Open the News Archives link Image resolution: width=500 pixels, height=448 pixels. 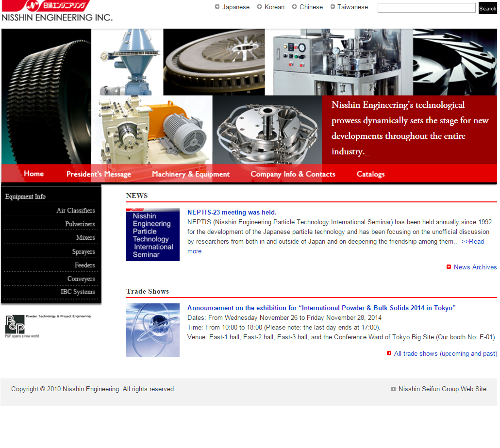tap(475, 267)
